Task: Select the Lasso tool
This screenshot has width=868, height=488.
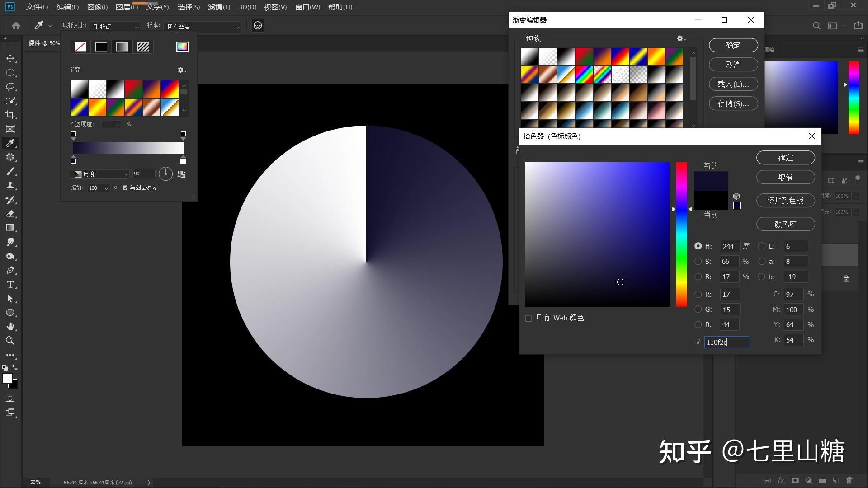Action: click(10, 87)
